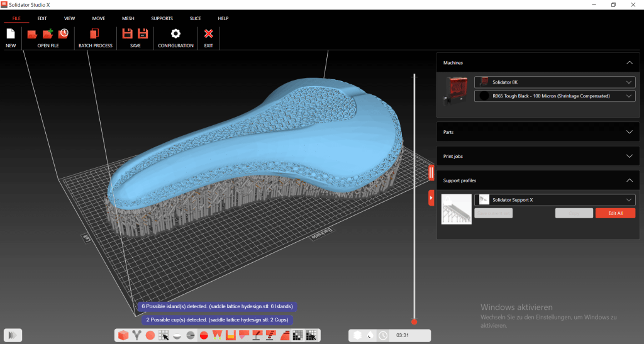Click the red container with yellow fill icon
The height and width of the screenshot is (344, 644).
coord(231,335)
